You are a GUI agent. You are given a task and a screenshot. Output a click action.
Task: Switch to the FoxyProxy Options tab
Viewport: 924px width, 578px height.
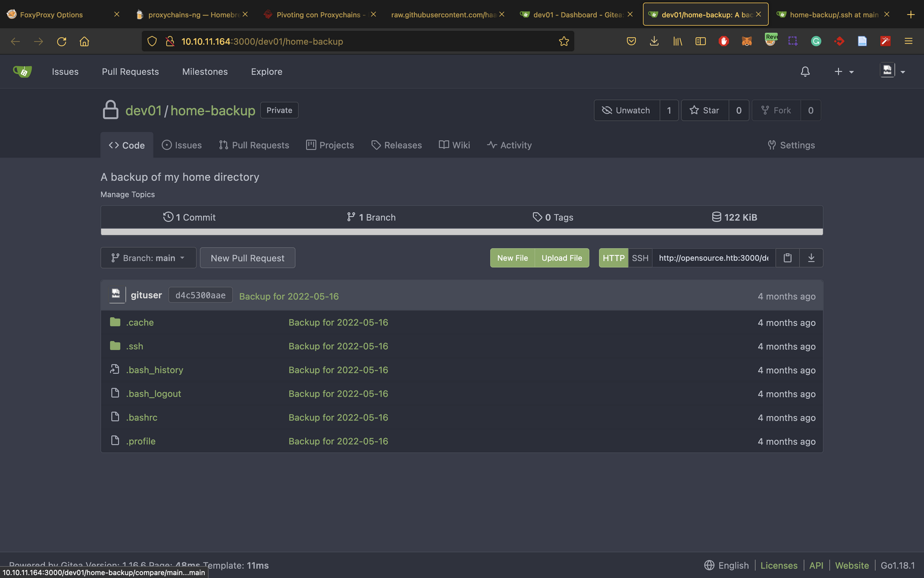tap(51, 14)
